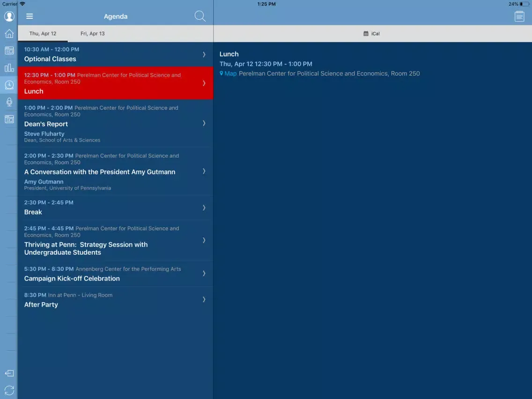Open the After Party session title
The height and width of the screenshot is (399, 532).
(41, 305)
